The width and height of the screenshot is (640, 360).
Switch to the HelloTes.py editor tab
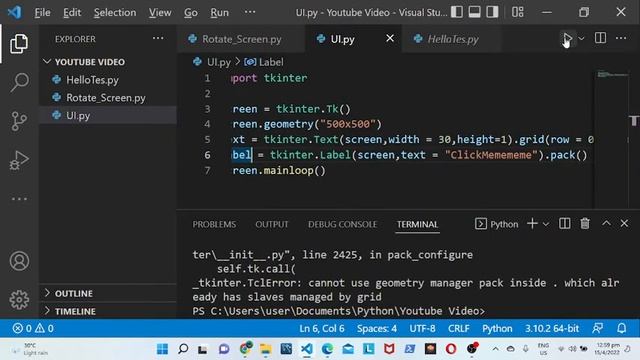(x=452, y=39)
